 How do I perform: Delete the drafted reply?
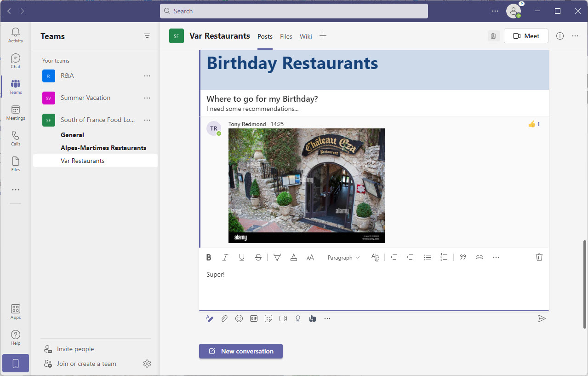pos(539,257)
